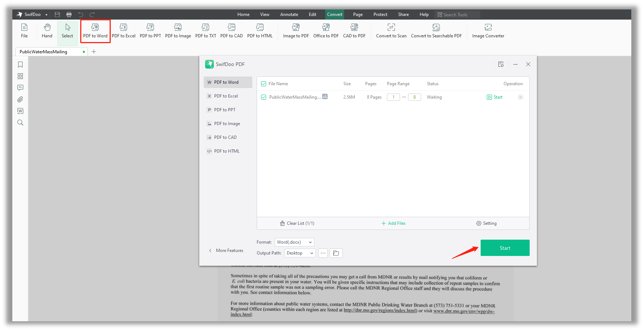
Task: Open the Office to PDF tool
Action: pyautogui.click(x=326, y=31)
